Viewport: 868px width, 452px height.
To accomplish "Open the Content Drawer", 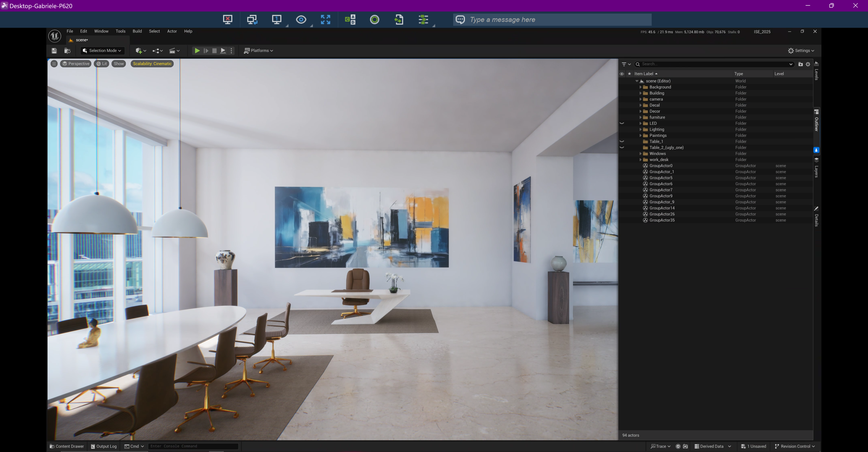I will click(x=67, y=446).
